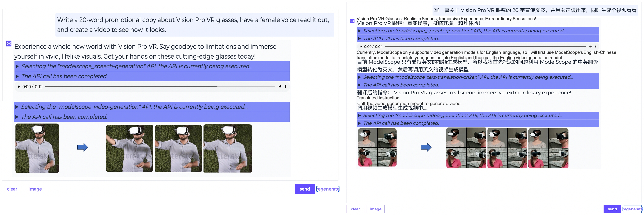
Task: Expand API completed row below text-translation in right chat
Action: click(x=478, y=85)
